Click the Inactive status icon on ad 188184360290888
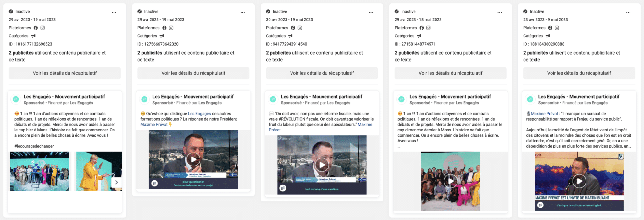The height and width of the screenshot is (220, 644). 525,12
